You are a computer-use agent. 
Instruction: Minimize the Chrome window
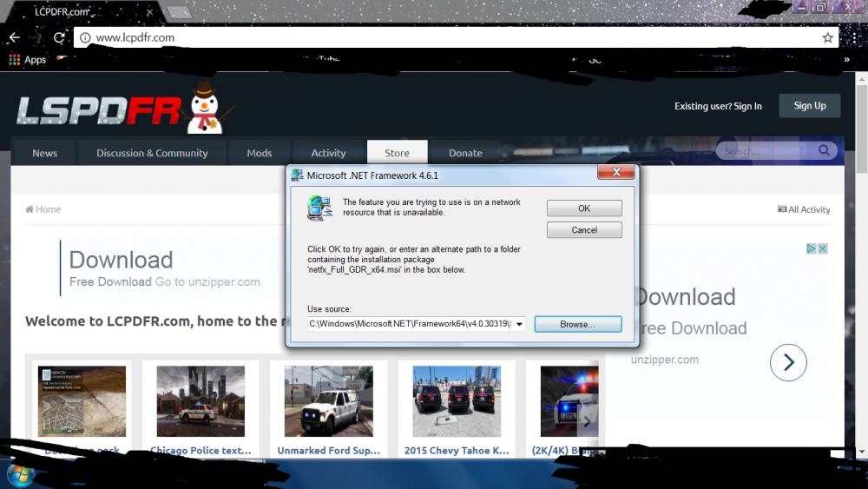pos(800,7)
